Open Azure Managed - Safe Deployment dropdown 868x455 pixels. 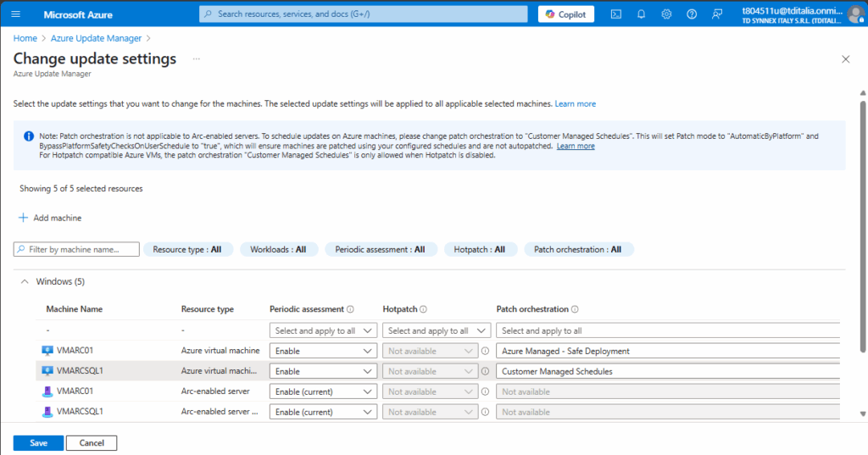(x=668, y=351)
